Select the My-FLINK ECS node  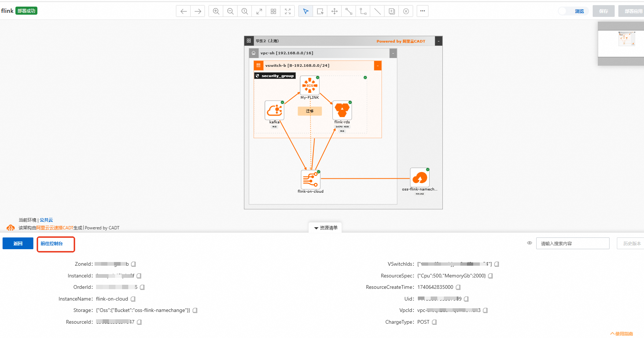310,86
